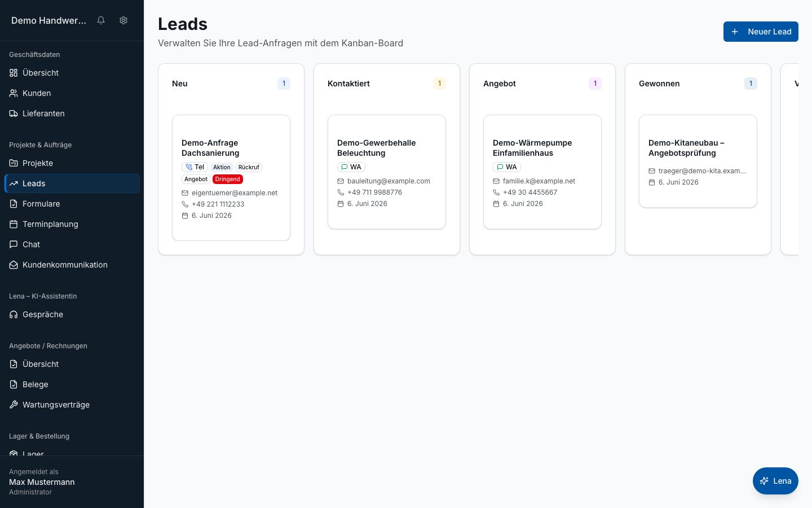Click the Lieferanten truck icon
The height and width of the screenshot is (508, 812).
(14, 113)
